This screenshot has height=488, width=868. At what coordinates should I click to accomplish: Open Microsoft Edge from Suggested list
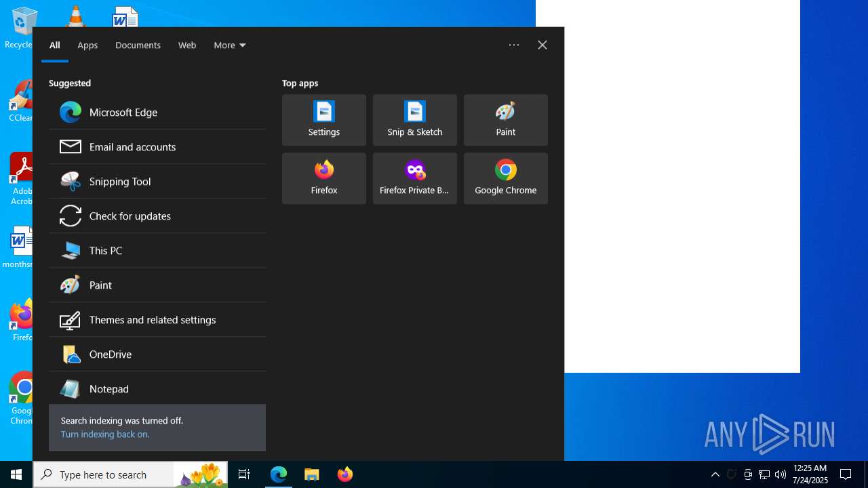(157, 113)
